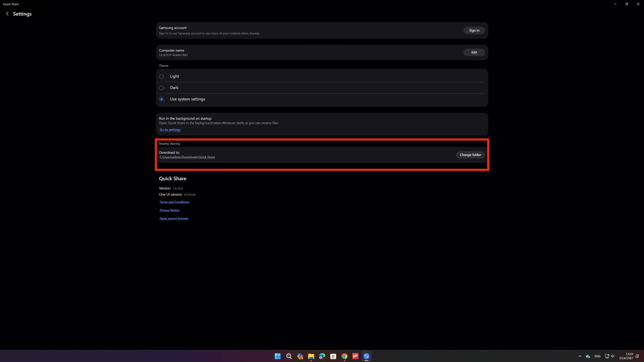Select the Light theme option
This screenshot has height=362, width=644.
pyautogui.click(x=162, y=76)
